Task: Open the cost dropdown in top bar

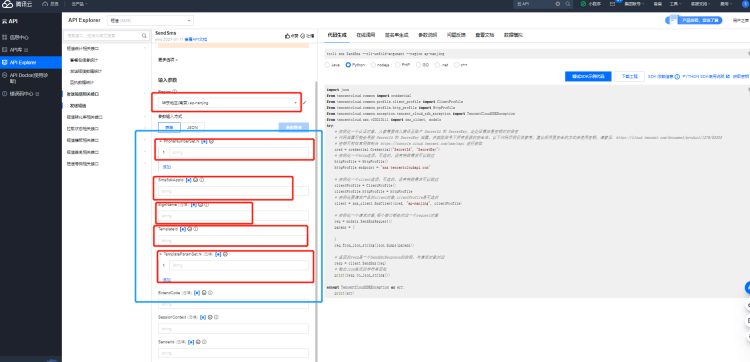Action: 725,4
